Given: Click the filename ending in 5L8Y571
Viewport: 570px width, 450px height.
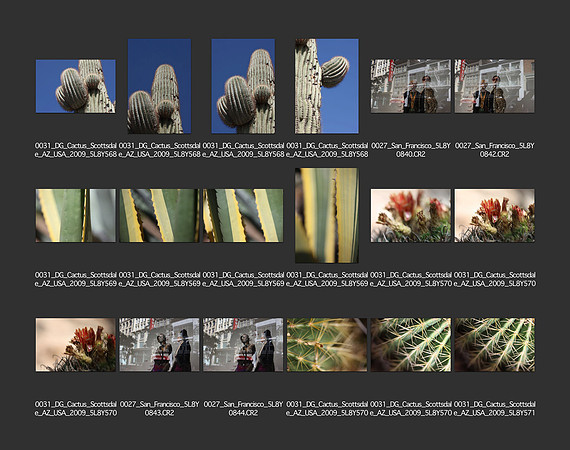Looking at the screenshot, I should [494, 409].
